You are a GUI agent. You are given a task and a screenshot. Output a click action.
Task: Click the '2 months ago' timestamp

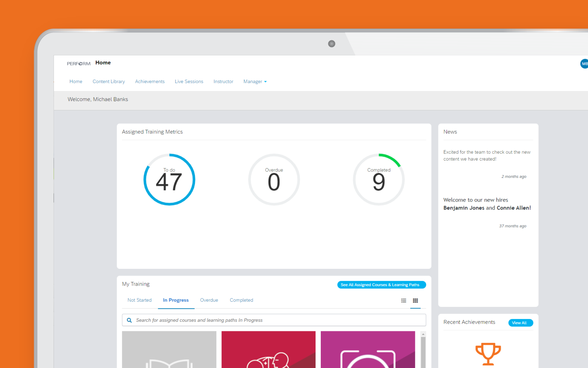pos(514,176)
